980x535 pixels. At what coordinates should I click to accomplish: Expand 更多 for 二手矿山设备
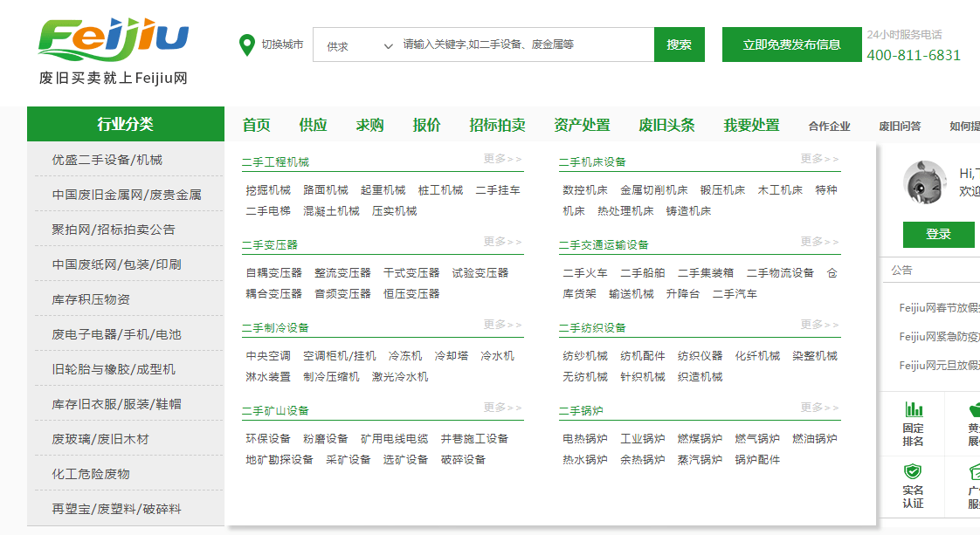click(503, 407)
